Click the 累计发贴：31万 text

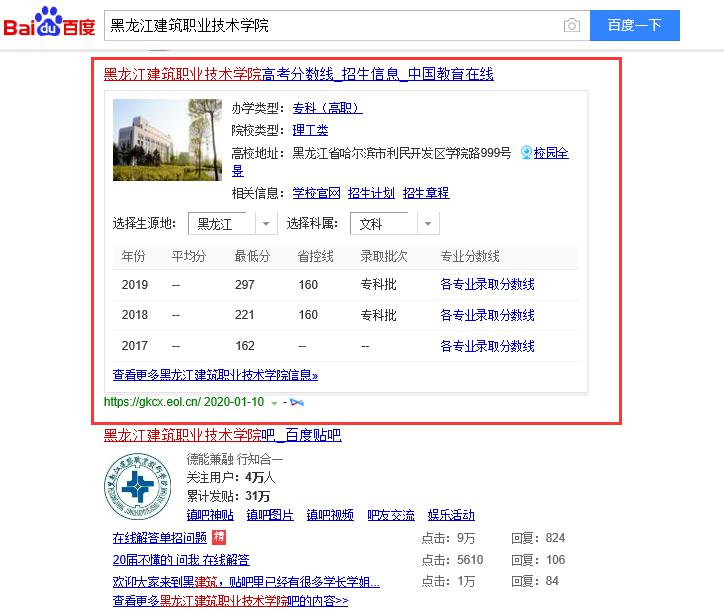[228, 496]
